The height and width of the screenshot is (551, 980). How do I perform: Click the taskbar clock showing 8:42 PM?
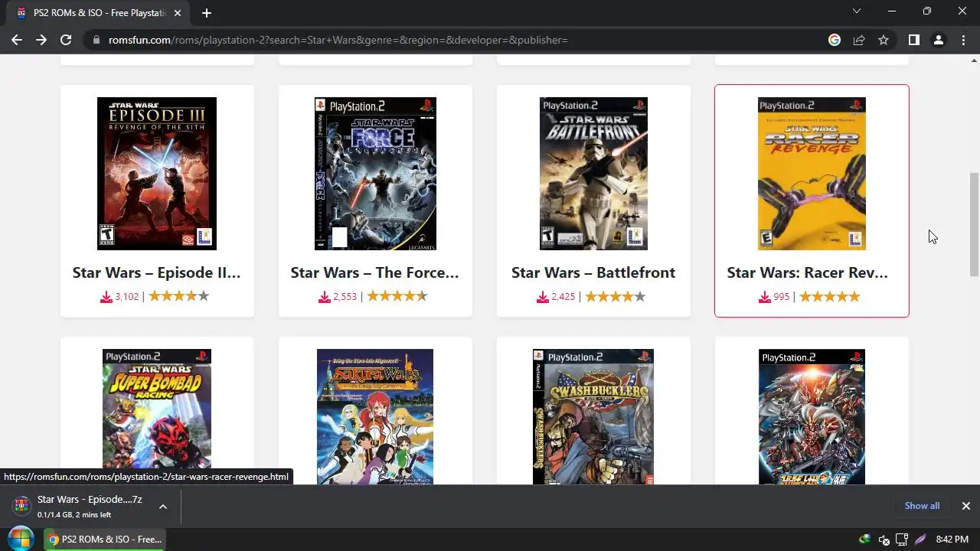(952, 540)
